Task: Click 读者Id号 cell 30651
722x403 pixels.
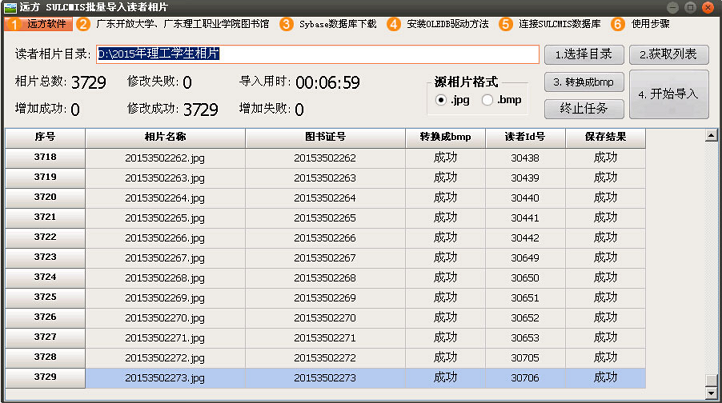Action: point(525,298)
